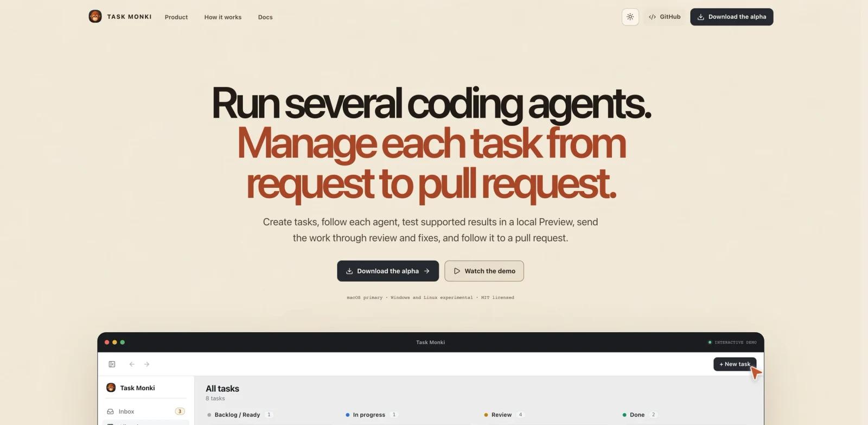Click Download the alpha beside Watch the demo
The height and width of the screenshot is (425, 868).
[388, 271]
